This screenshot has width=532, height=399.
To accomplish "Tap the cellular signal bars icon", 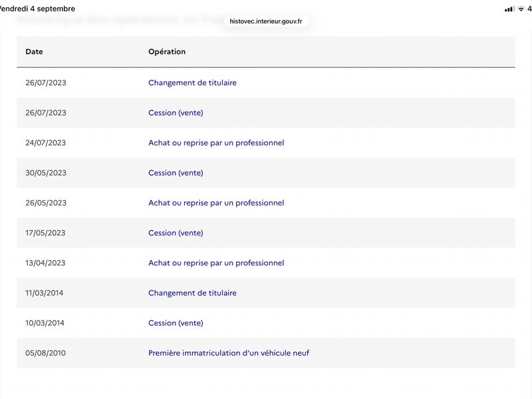I will (509, 9).
